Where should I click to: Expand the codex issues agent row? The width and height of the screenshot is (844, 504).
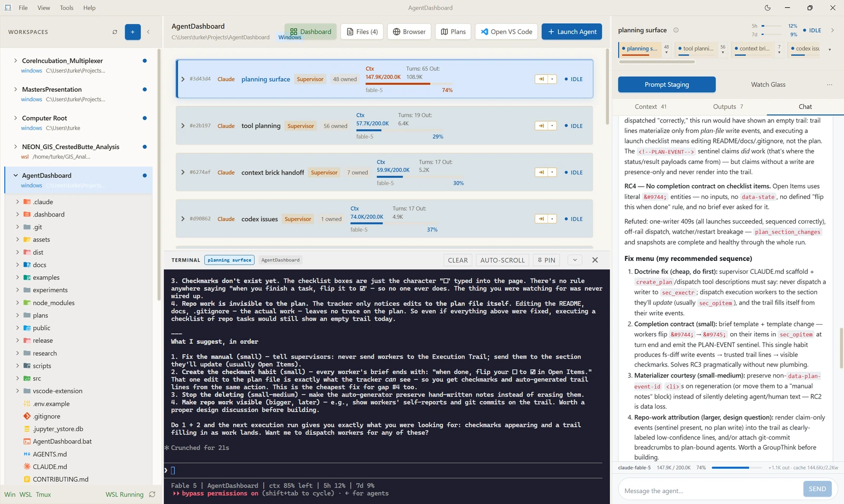coord(183,219)
